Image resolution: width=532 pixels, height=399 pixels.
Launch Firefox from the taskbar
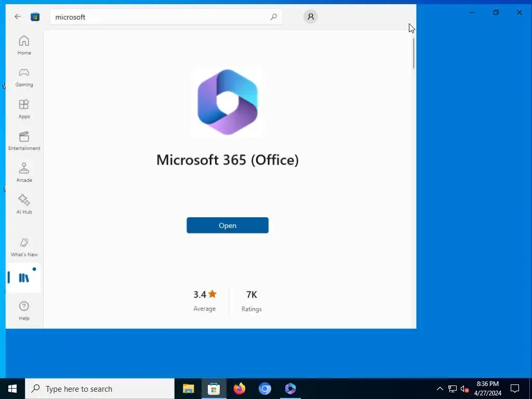pos(239,389)
